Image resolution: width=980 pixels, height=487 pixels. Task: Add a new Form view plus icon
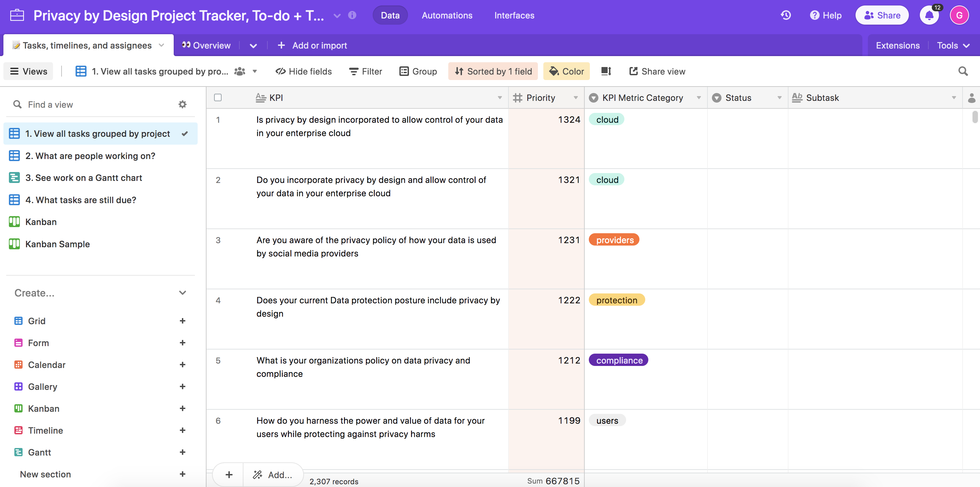click(x=183, y=343)
